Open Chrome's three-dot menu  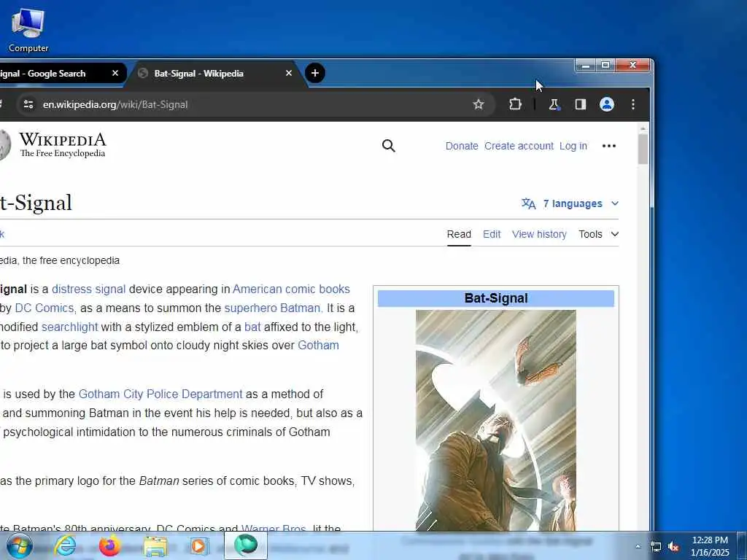(x=633, y=104)
